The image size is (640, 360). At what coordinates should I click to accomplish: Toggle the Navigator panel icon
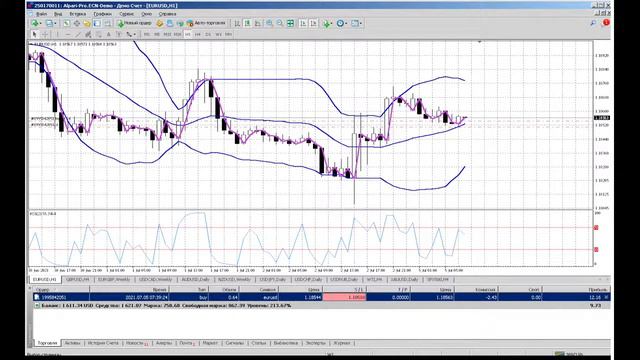click(x=87, y=23)
